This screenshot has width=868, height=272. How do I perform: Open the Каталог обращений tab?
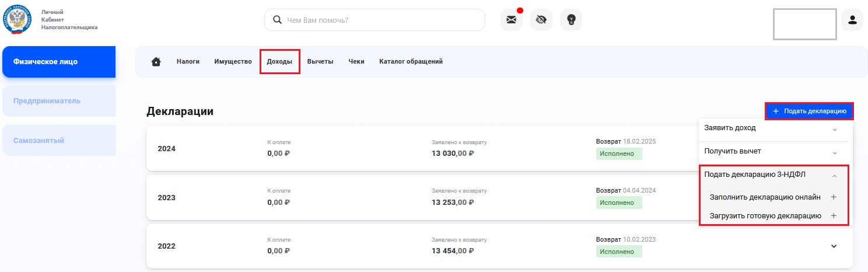pos(411,62)
